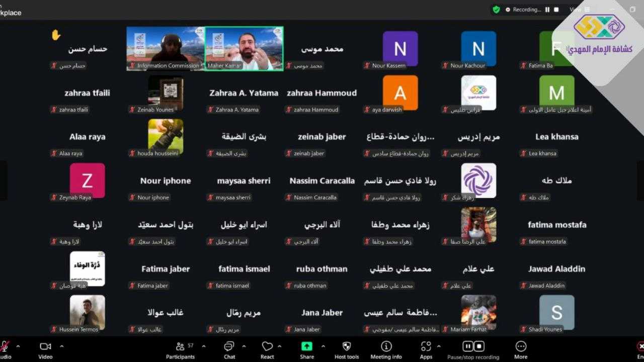
Task: Click the green encryption shield icon
Action: 496,10
